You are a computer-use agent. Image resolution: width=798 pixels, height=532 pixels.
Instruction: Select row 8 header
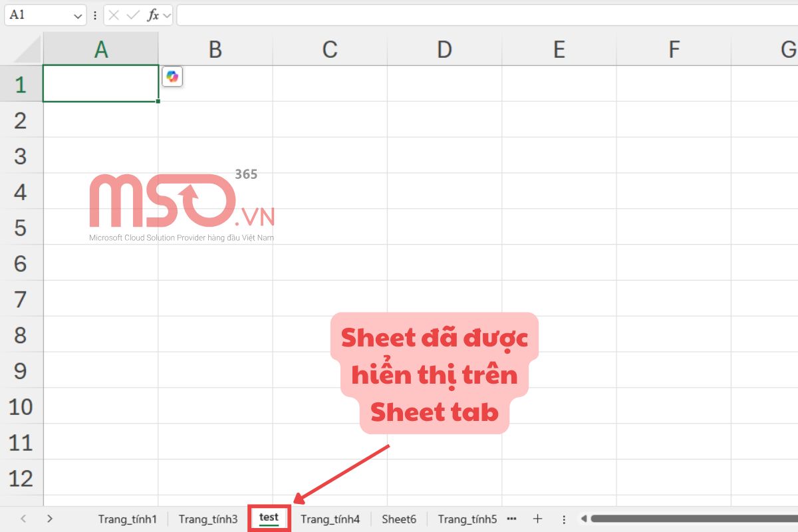click(21, 335)
